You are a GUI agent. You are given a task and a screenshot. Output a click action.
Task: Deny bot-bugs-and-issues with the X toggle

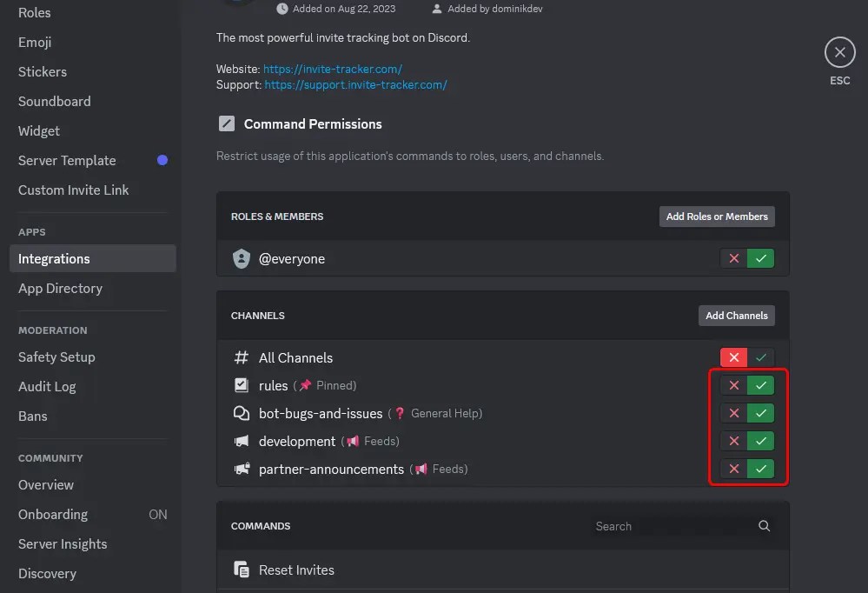(x=732, y=413)
